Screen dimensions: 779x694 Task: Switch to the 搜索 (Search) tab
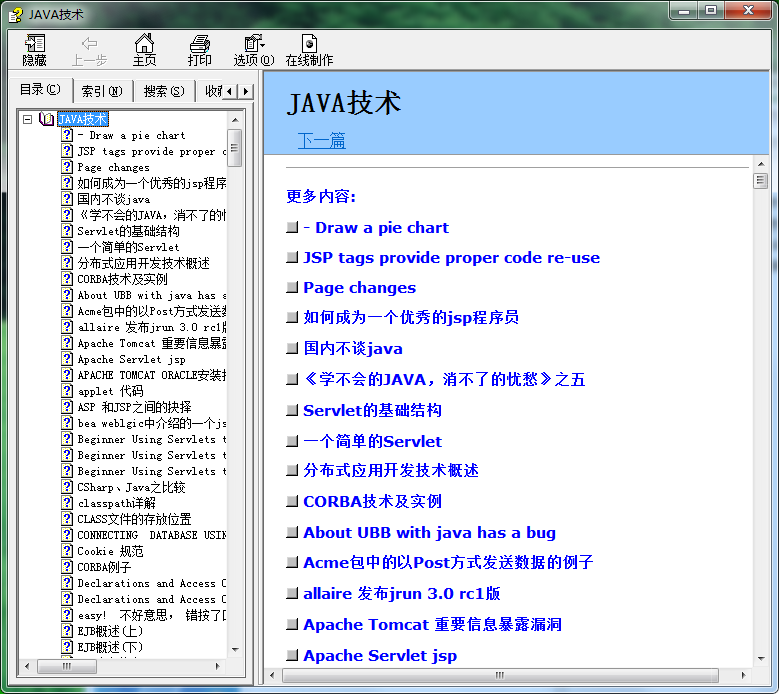tap(163, 91)
